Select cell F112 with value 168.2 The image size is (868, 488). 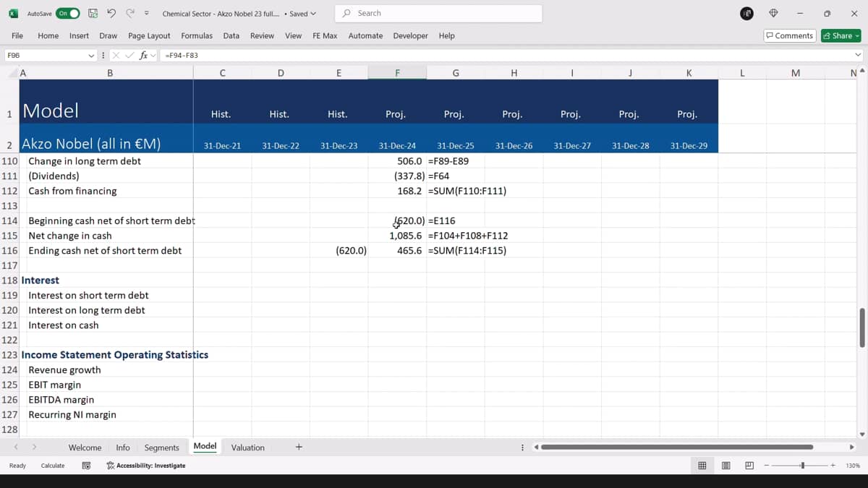tap(397, 191)
